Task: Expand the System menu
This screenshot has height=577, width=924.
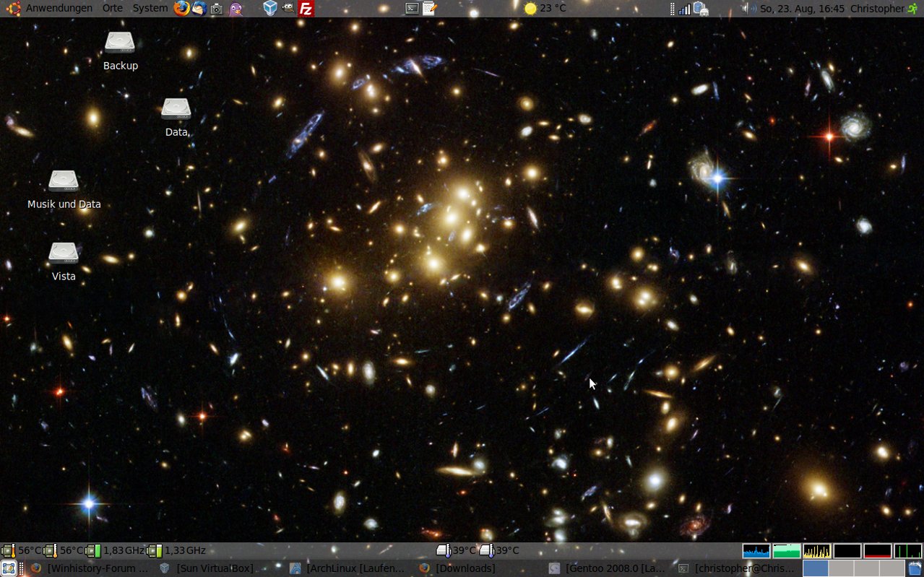Action: tap(150, 9)
